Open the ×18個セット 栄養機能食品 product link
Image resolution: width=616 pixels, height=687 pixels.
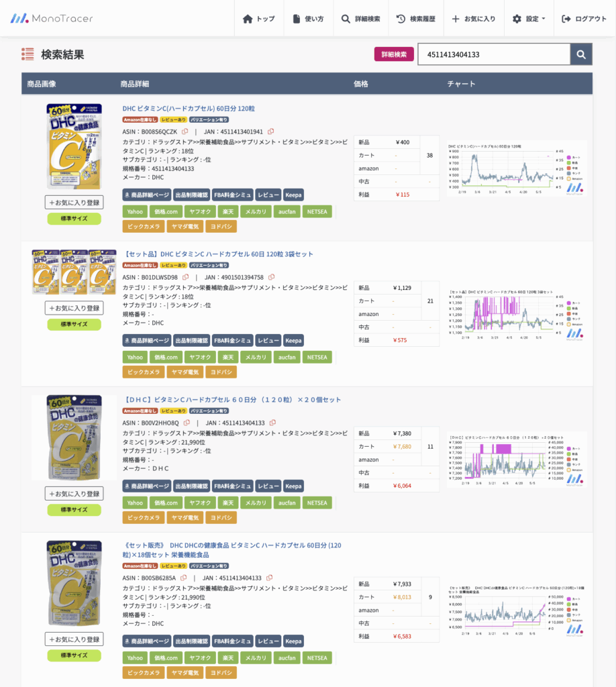232,550
